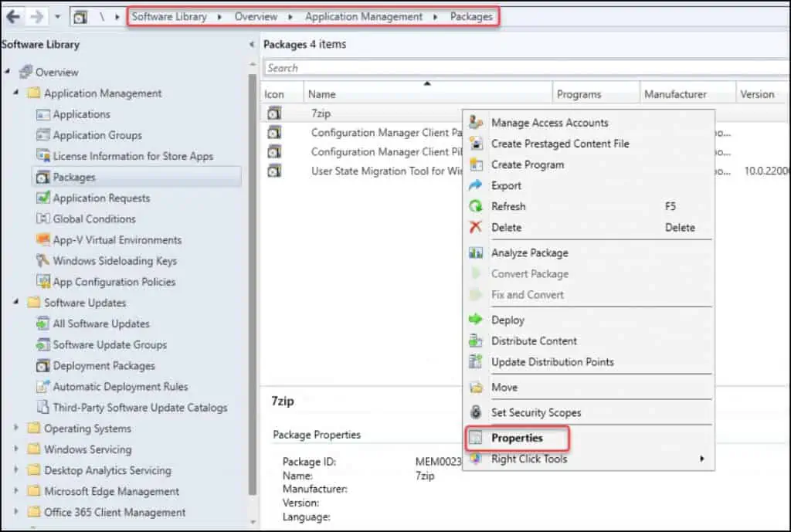Click the Windows Sideloading Keys icon
The width and height of the screenshot is (791, 532).
[43, 261]
